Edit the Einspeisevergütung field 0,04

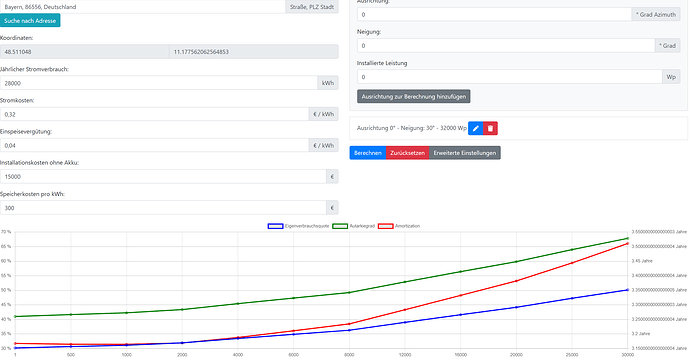[154, 145]
